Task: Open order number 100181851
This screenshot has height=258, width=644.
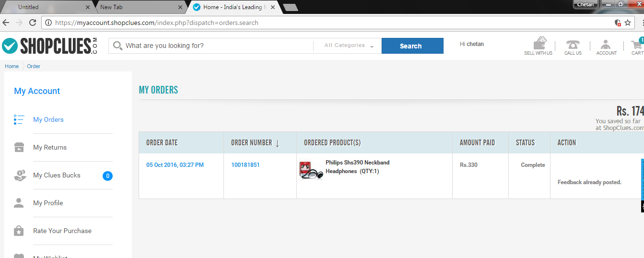Action: (246, 165)
